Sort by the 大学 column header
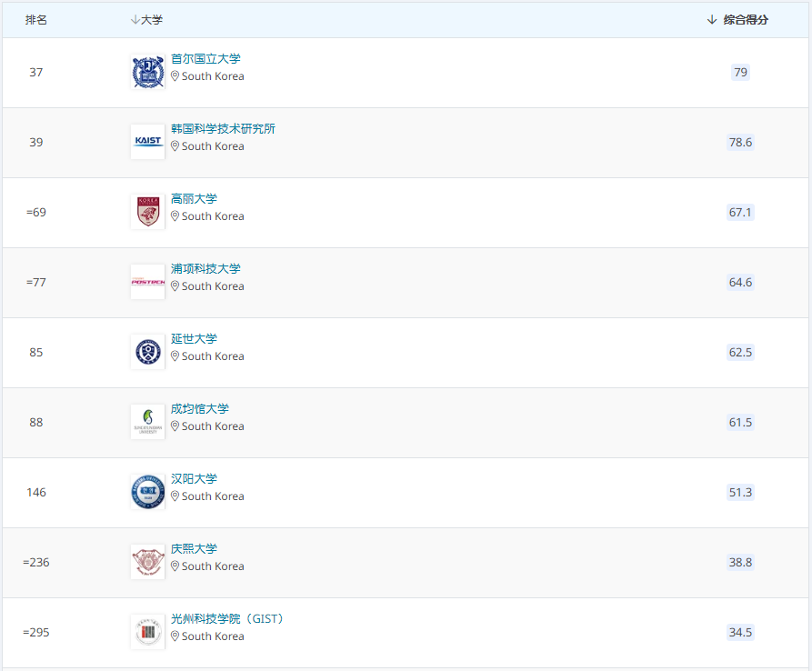The height and width of the screenshot is (671, 812). pyautogui.click(x=146, y=20)
